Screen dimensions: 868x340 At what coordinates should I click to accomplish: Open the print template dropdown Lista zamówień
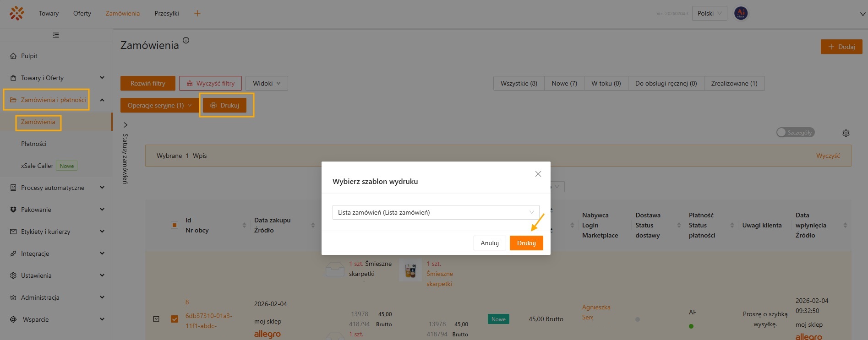(435, 212)
